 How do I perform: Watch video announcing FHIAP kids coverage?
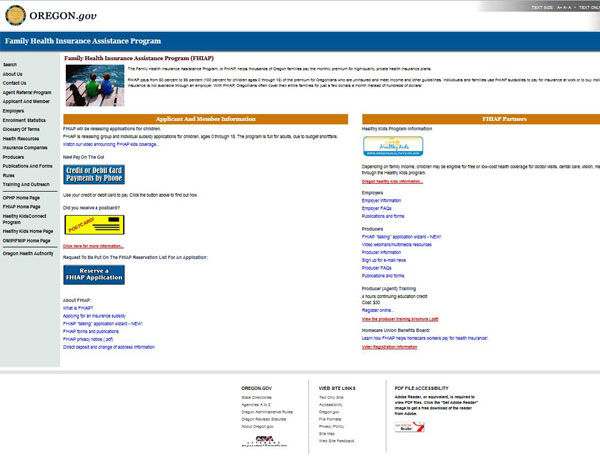(x=111, y=144)
